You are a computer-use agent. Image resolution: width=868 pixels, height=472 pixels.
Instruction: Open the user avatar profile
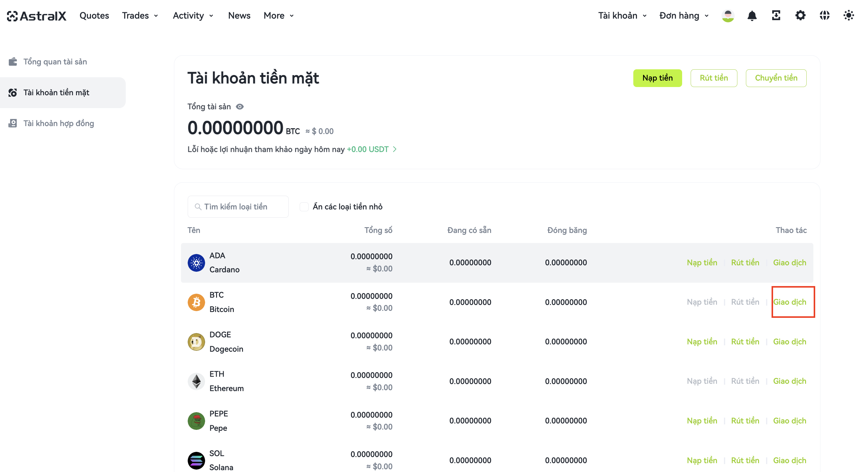click(x=728, y=16)
